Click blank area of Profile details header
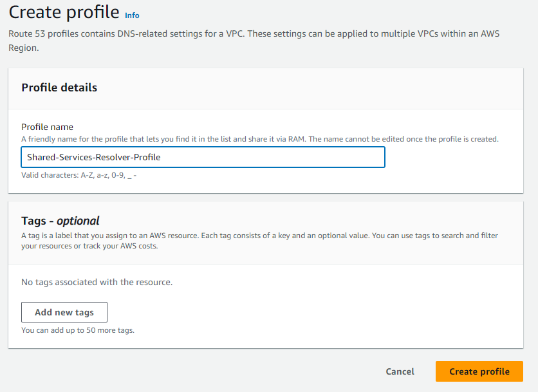This screenshot has height=392, width=538. tap(322, 88)
